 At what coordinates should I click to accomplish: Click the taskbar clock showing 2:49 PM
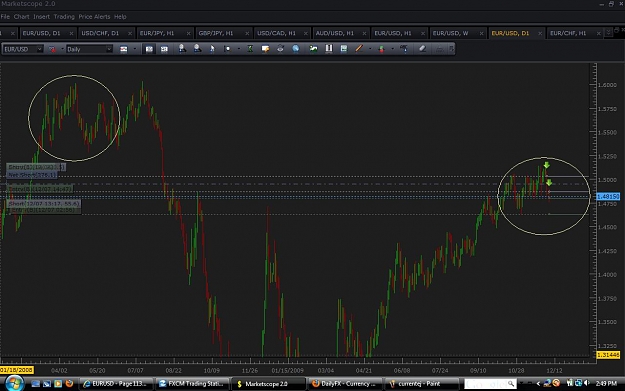pos(606,383)
